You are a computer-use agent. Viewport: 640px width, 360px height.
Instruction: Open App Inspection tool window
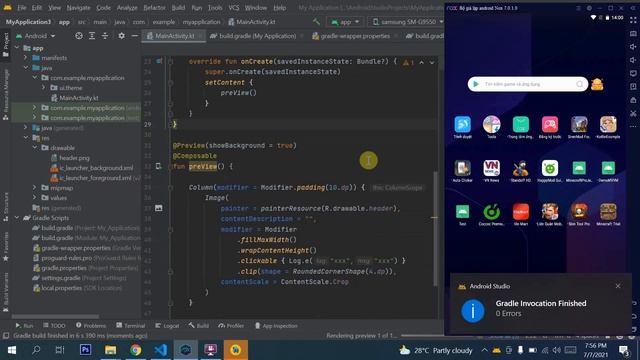click(x=276, y=325)
